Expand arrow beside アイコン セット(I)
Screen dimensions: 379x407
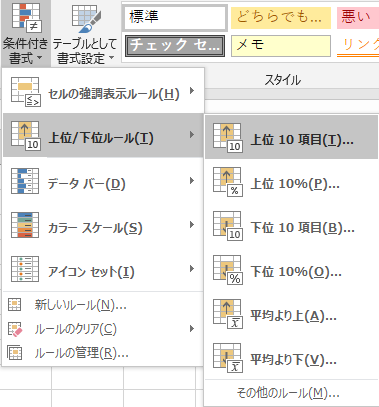[192, 269]
